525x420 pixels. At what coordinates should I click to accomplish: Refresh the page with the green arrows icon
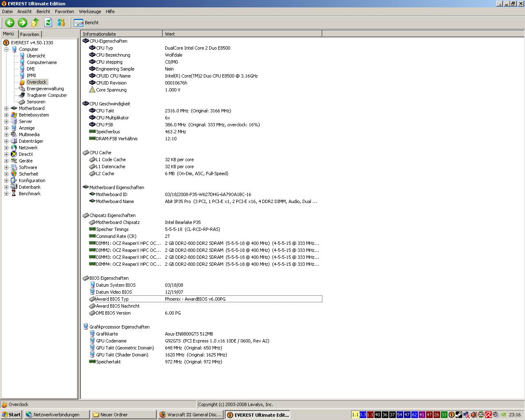pos(48,23)
